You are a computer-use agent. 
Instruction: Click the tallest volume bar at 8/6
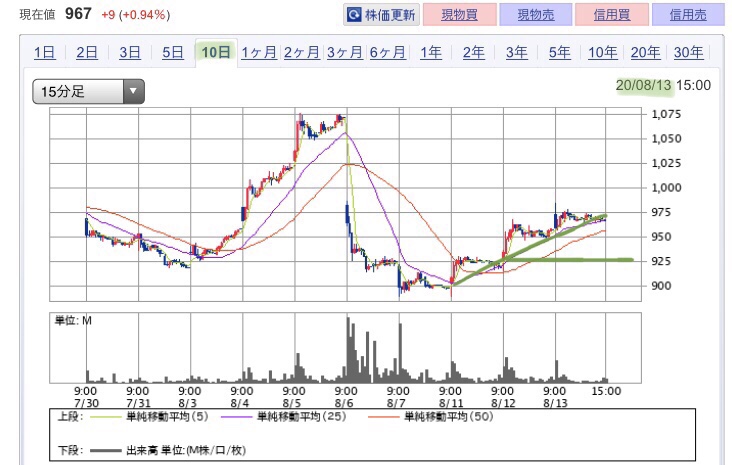[348, 350]
